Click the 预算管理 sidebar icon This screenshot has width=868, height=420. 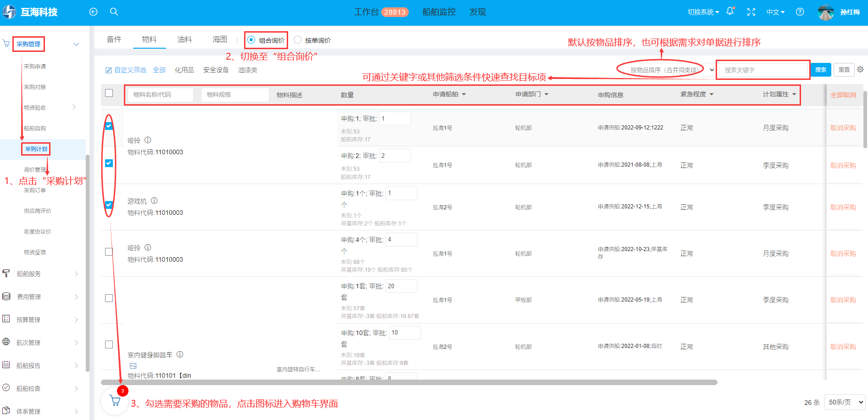click(x=6, y=319)
